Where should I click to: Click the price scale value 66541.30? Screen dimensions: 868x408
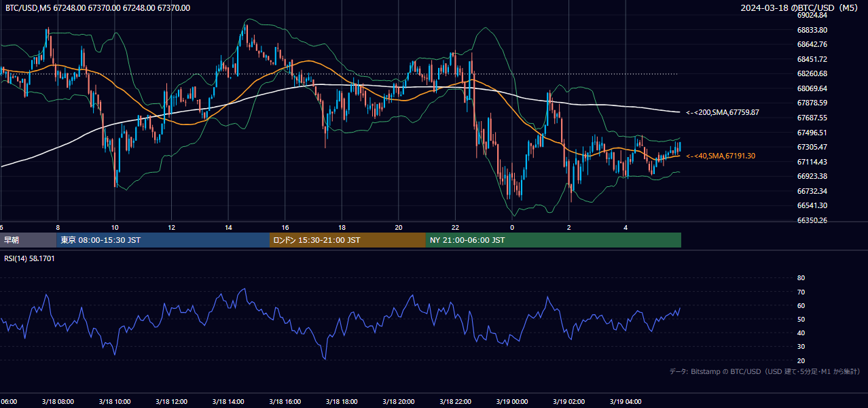(x=812, y=205)
